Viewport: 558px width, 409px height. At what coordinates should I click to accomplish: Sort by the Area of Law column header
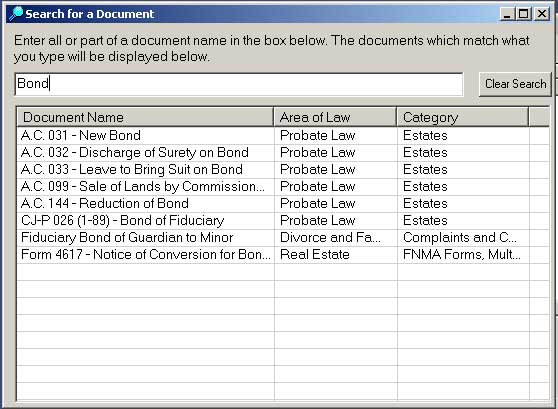[x=335, y=117]
